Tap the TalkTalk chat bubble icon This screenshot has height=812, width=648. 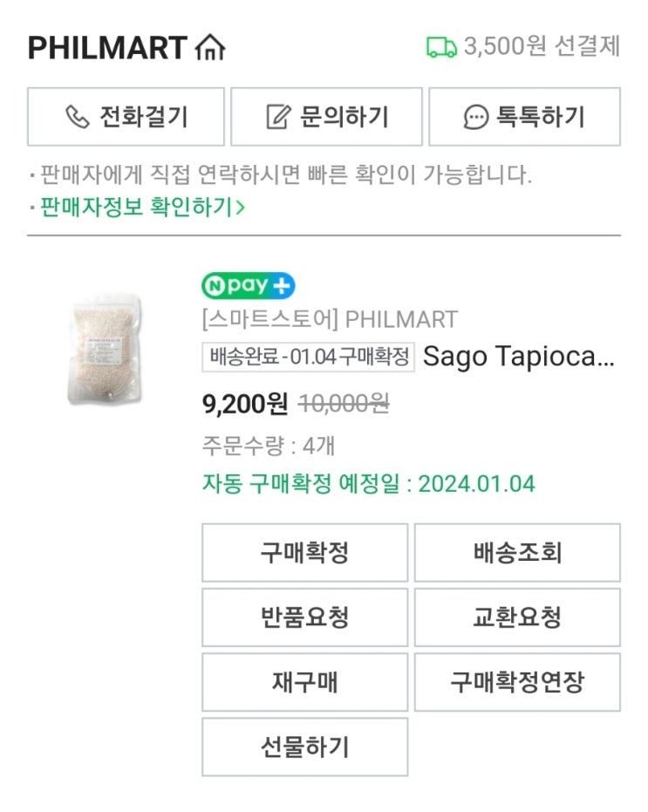coord(475,117)
